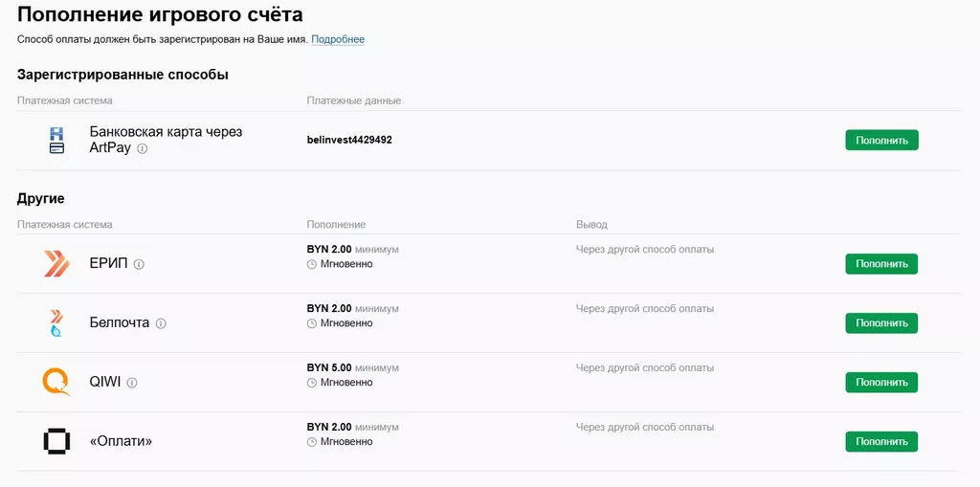The width and height of the screenshot is (980, 487).
Task: Click Пополнить for «Оплати»
Action: 880,442
